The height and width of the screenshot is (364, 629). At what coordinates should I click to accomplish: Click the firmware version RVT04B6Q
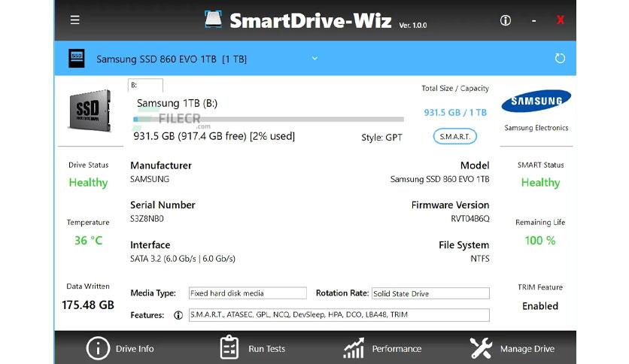click(470, 219)
